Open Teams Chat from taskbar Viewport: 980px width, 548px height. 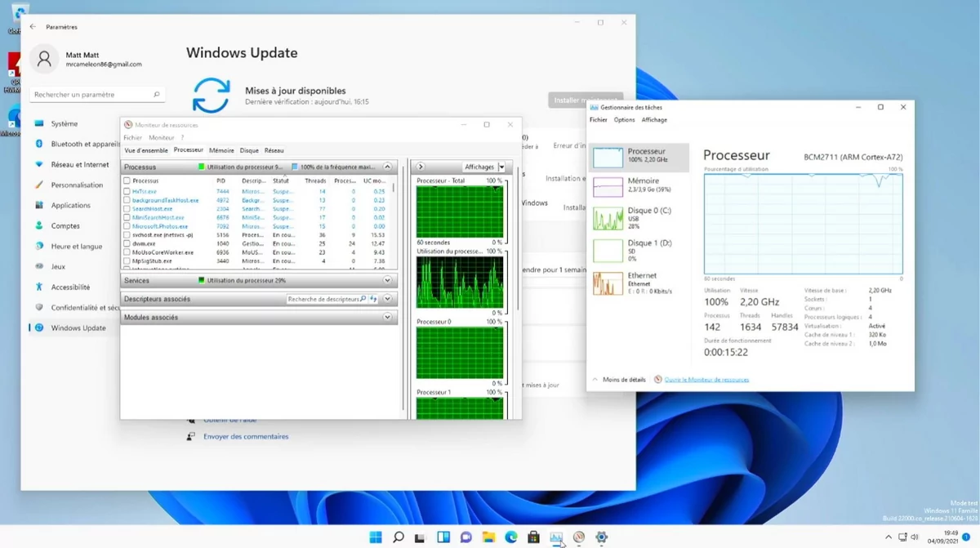point(466,537)
